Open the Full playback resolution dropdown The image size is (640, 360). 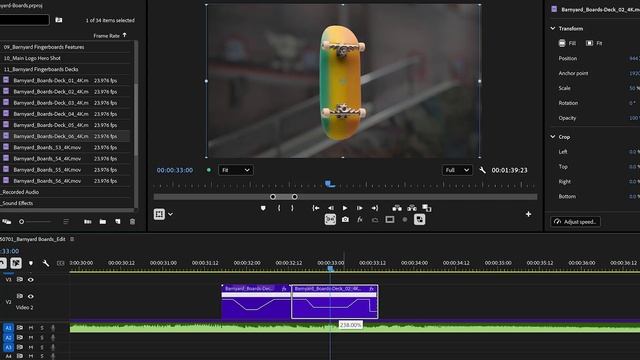[x=457, y=170]
